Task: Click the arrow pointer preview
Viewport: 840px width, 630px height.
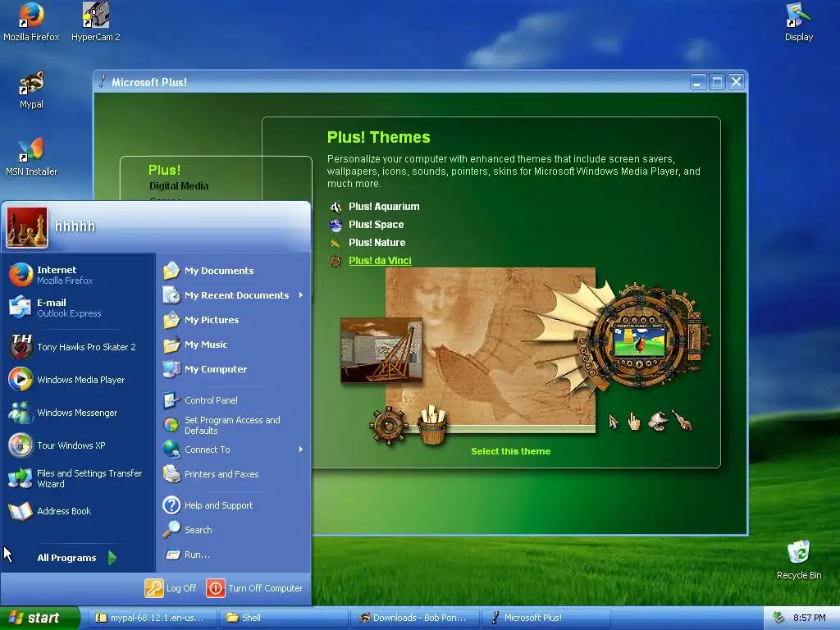Action: 614,422
